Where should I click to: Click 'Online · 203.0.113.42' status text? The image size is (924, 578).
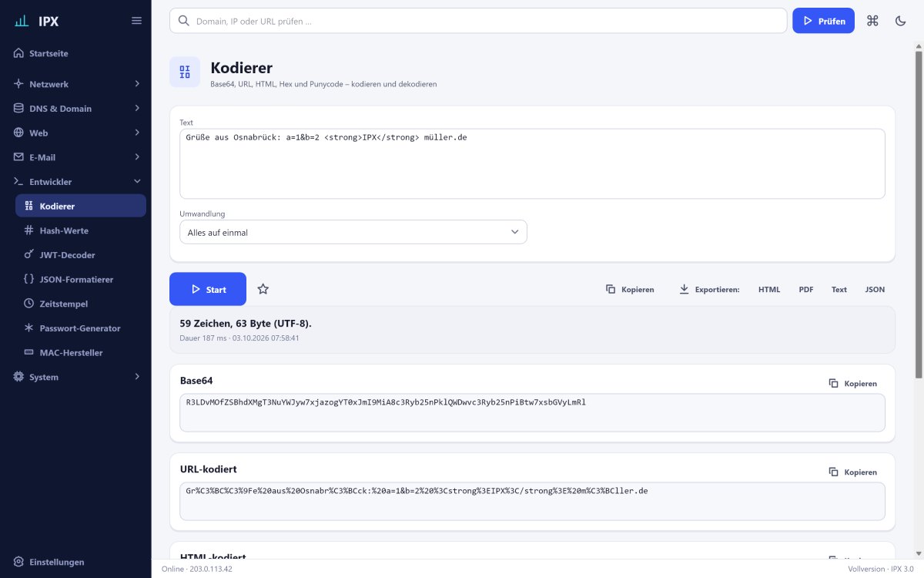(197, 569)
